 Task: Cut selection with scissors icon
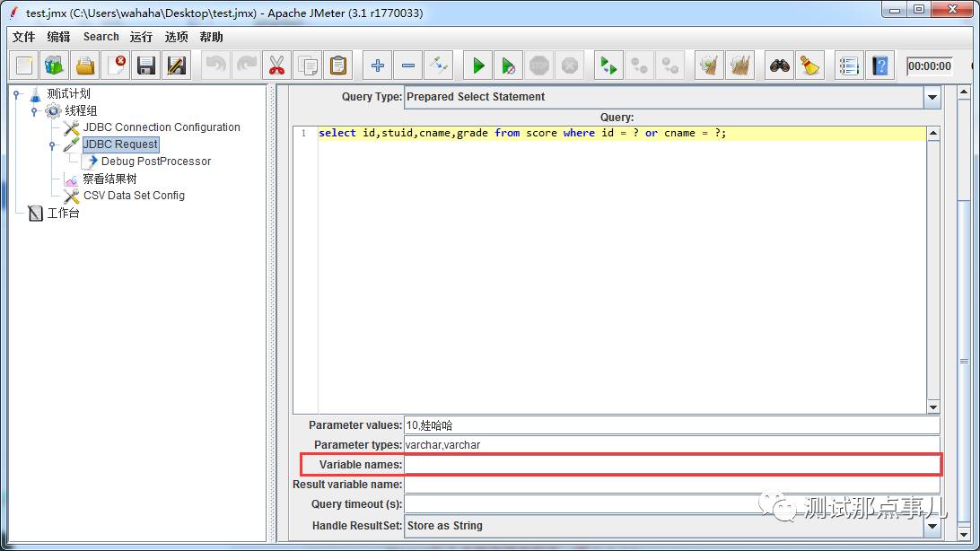pyautogui.click(x=277, y=66)
